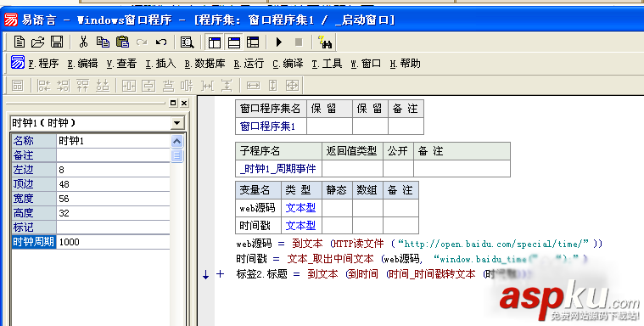Close the property panel with its X button
The height and width of the screenshot is (326, 644).
point(184,103)
